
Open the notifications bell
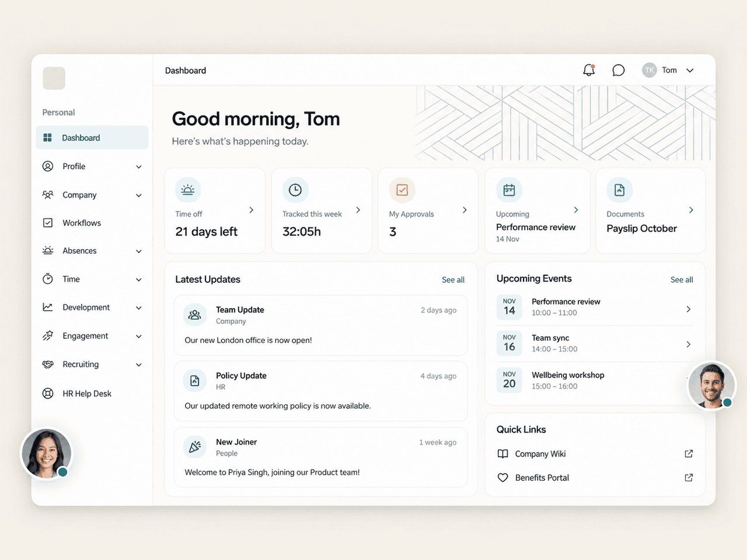(589, 70)
